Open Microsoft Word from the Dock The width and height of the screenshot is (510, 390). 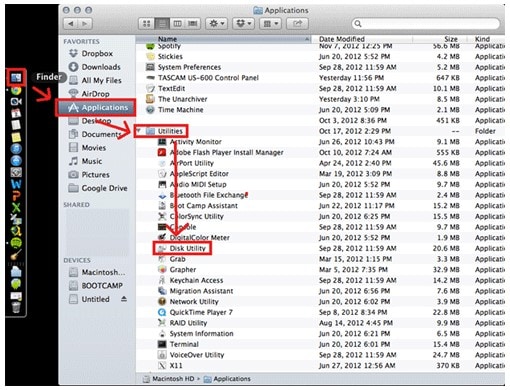[16, 184]
